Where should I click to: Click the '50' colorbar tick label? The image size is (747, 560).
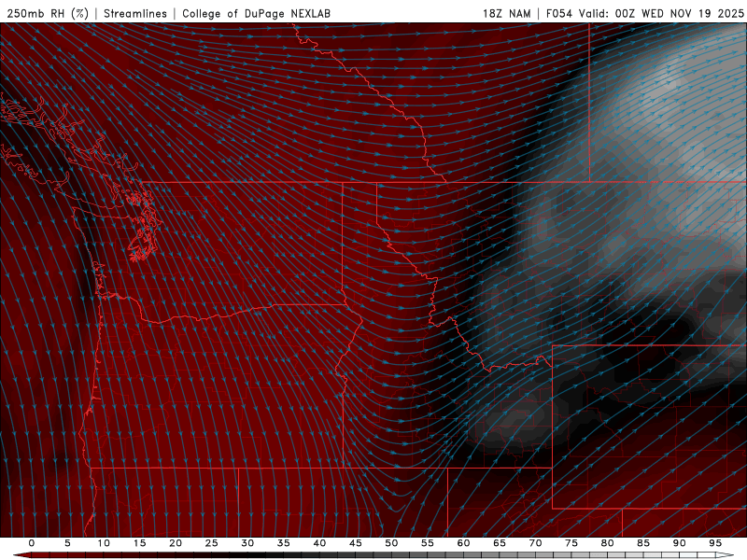click(391, 543)
